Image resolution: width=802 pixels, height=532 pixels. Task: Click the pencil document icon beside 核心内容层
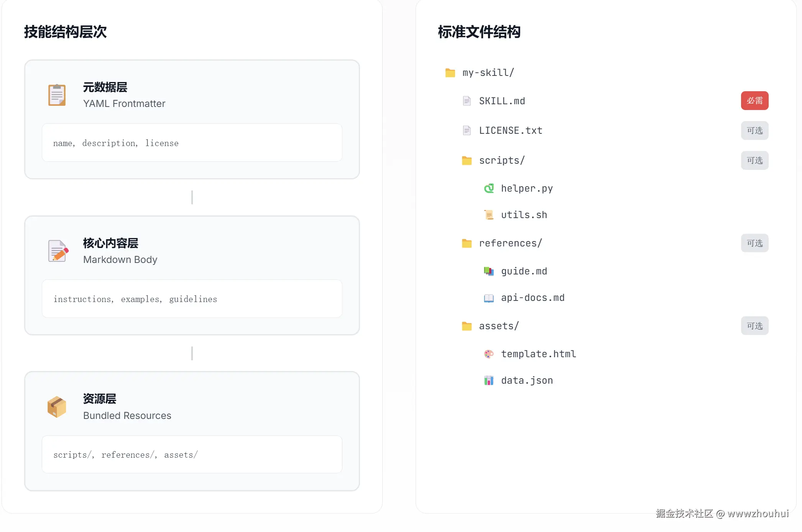click(x=58, y=251)
